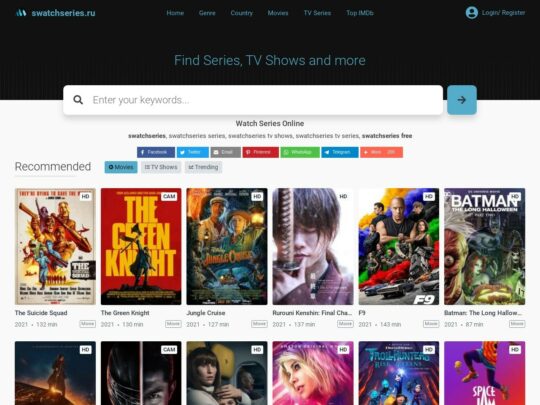Share the page on Facebook

point(156,152)
